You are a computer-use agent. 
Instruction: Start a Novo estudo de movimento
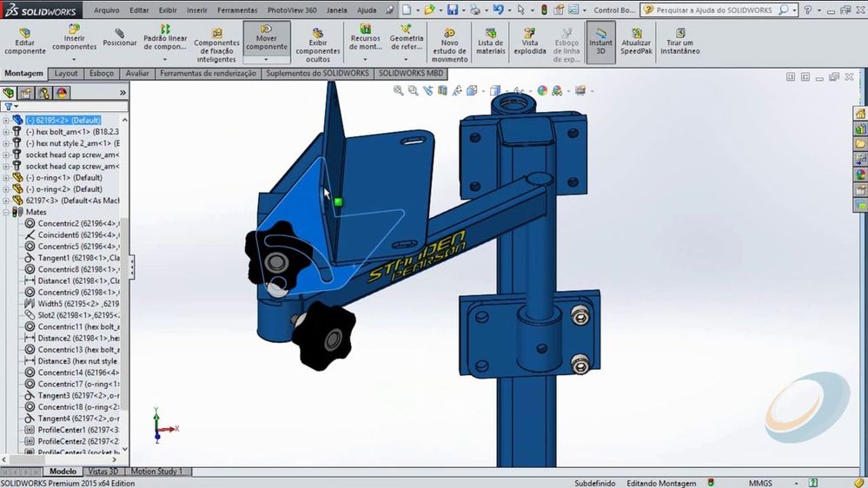pos(449,45)
